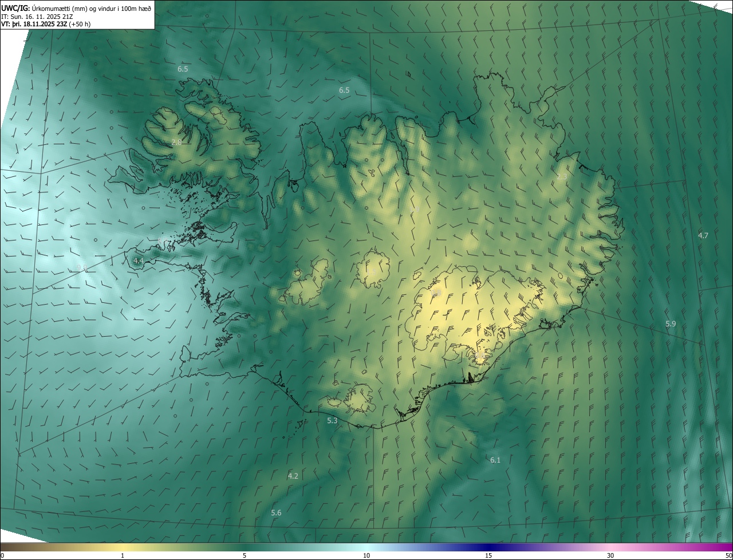Click the 'VT: þri. 18.11.2025 23Z (+50 h)' line
This screenshot has width=733, height=560.
point(46,24)
